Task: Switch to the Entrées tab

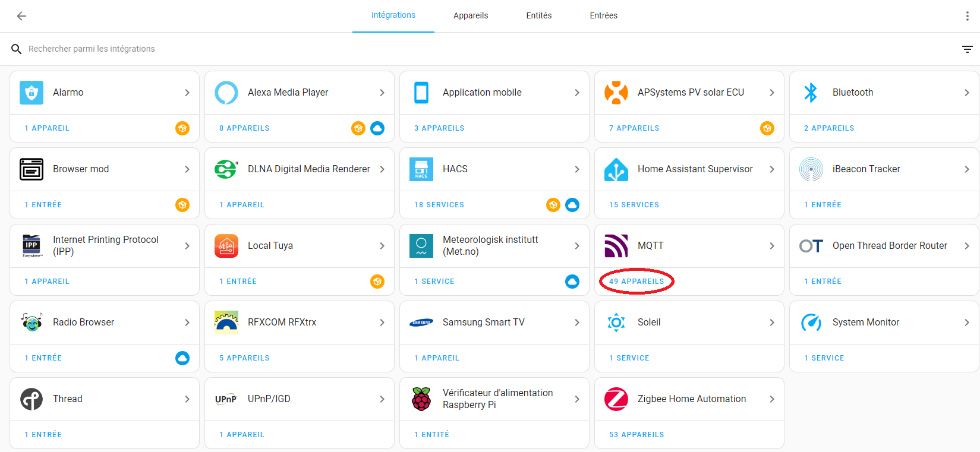Action: 604,16
